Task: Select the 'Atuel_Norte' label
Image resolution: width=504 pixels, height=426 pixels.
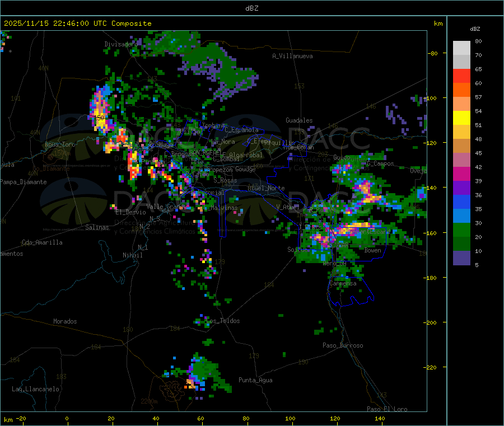Action: [x=266, y=188]
